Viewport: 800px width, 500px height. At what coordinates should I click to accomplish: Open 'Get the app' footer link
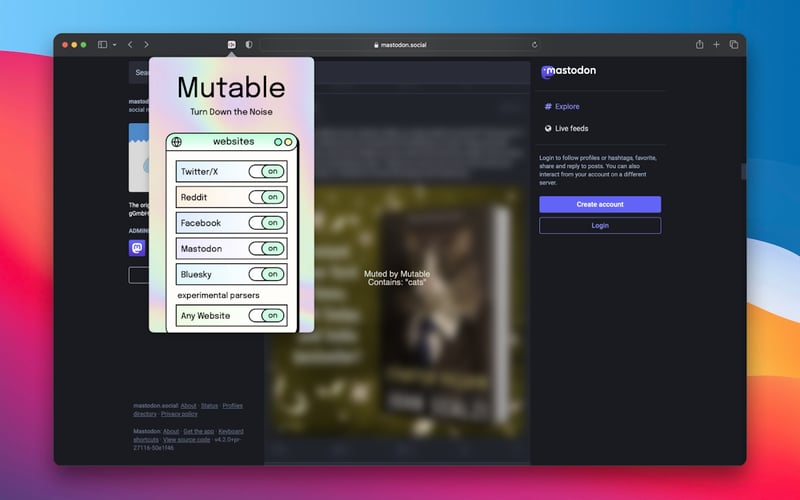click(x=198, y=432)
